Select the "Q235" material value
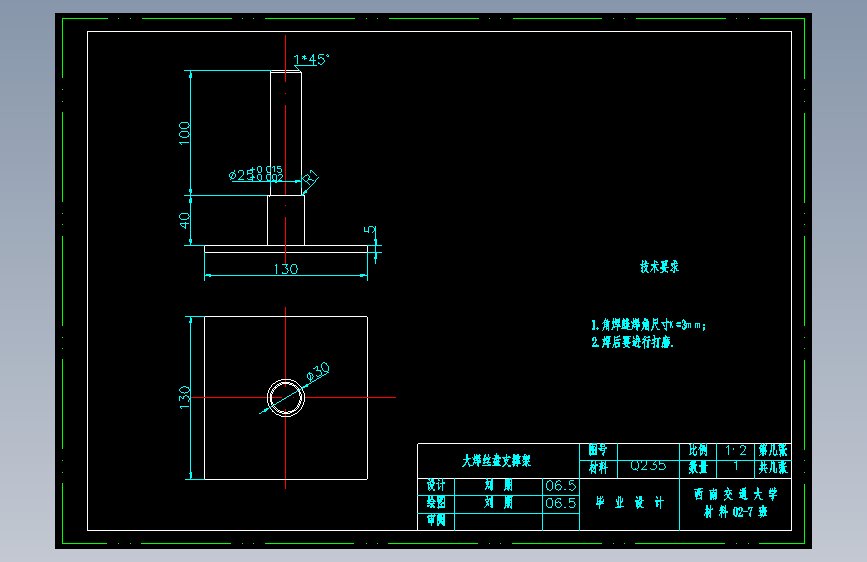This screenshot has width=867, height=562. (x=648, y=466)
